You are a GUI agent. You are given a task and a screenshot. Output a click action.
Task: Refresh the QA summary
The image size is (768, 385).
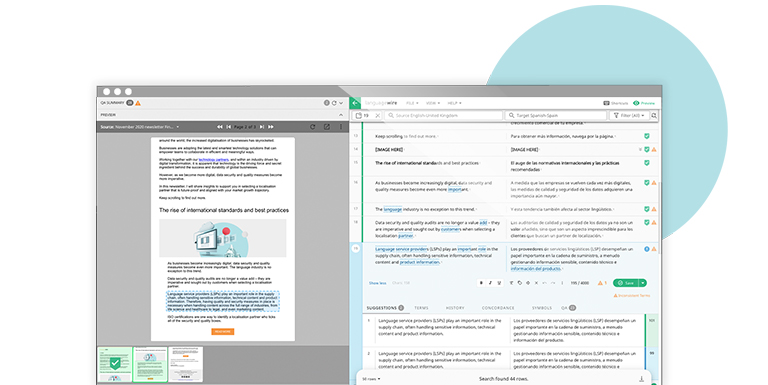coord(334,103)
